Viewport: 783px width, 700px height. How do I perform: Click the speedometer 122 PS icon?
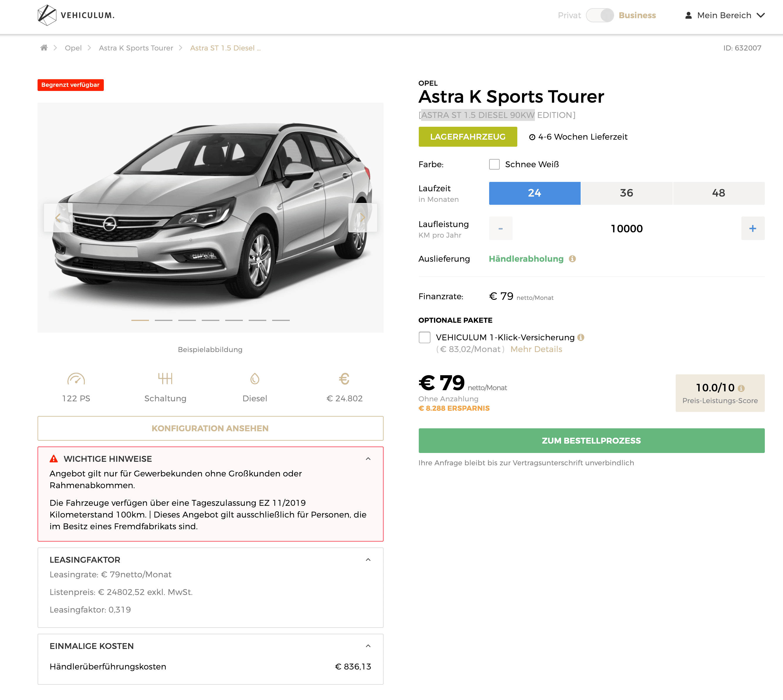[76, 379]
